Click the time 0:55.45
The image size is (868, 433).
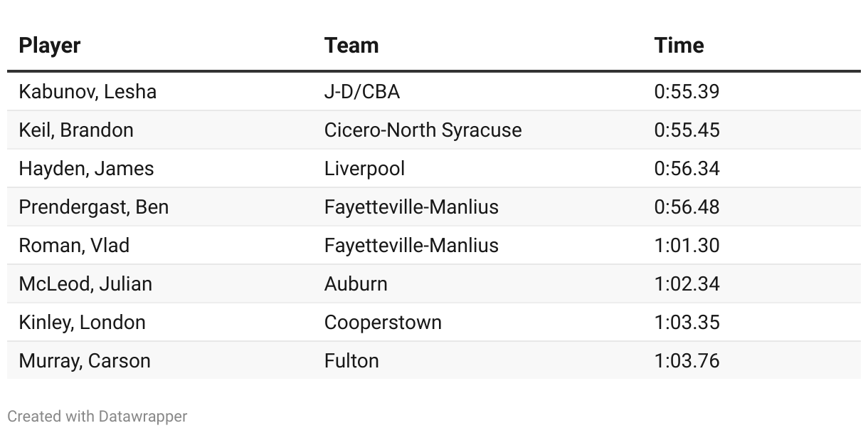(687, 130)
